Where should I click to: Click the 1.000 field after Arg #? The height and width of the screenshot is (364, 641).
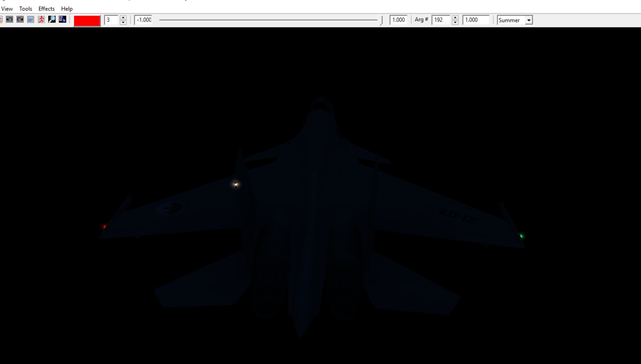(x=476, y=20)
